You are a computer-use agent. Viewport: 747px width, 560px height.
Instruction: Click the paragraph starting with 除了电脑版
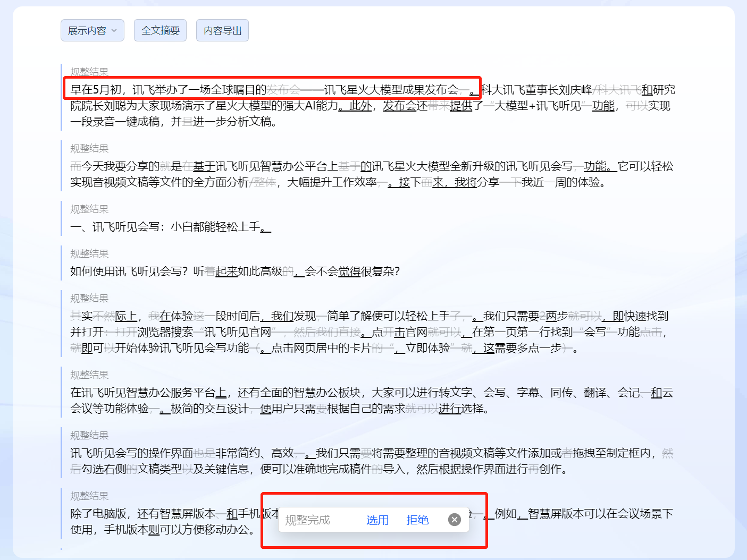(372, 522)
